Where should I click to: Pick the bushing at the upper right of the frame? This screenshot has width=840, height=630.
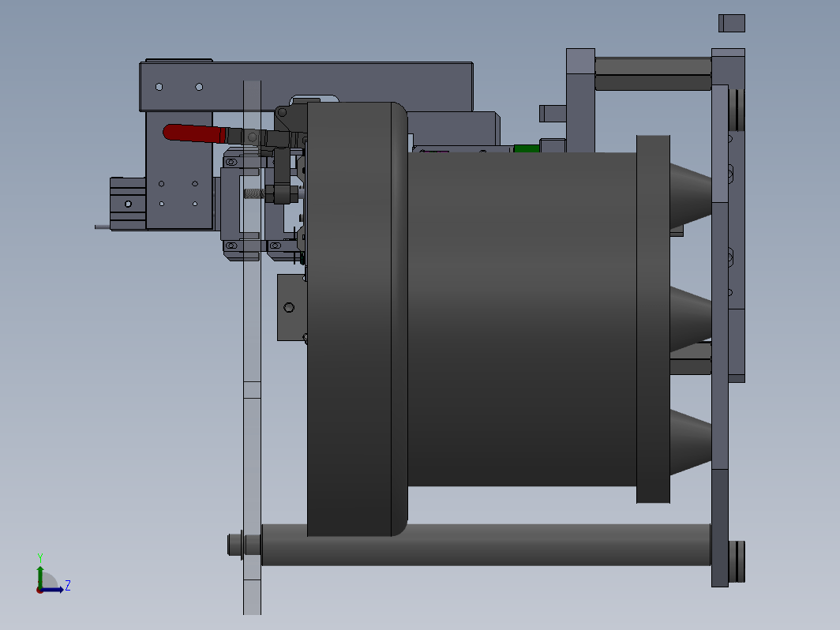[x=737, y=110]
